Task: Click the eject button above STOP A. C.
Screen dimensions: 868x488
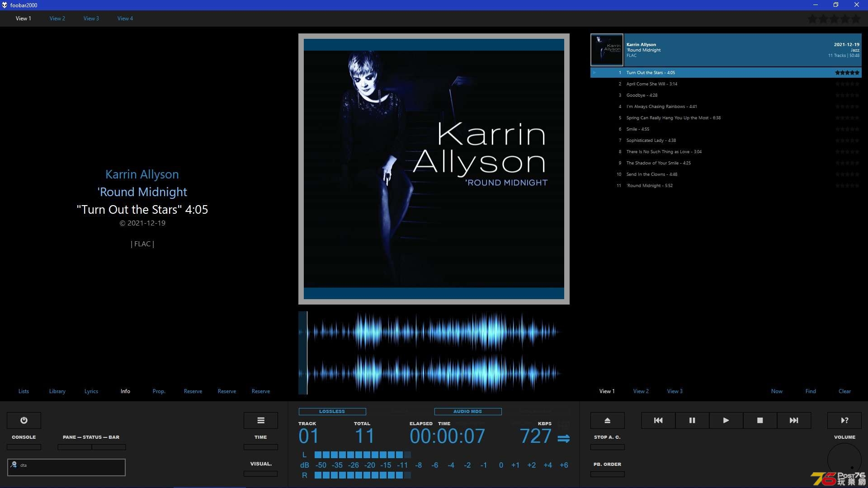Action: (x=608, y=420)
